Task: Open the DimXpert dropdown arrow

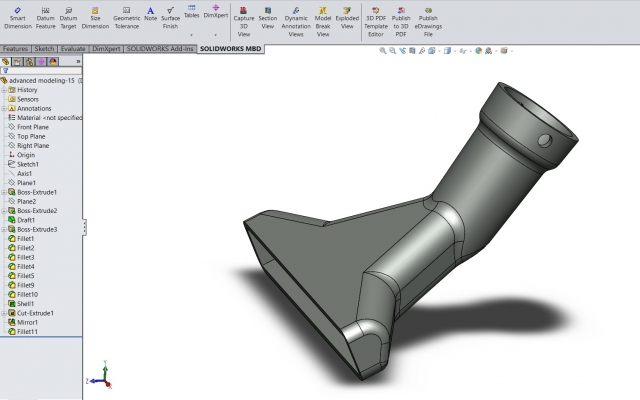Action: click(x=216, y=35)
